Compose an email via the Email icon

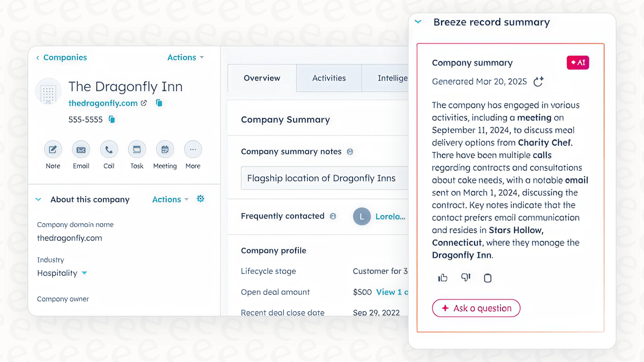tap(81, 149)
